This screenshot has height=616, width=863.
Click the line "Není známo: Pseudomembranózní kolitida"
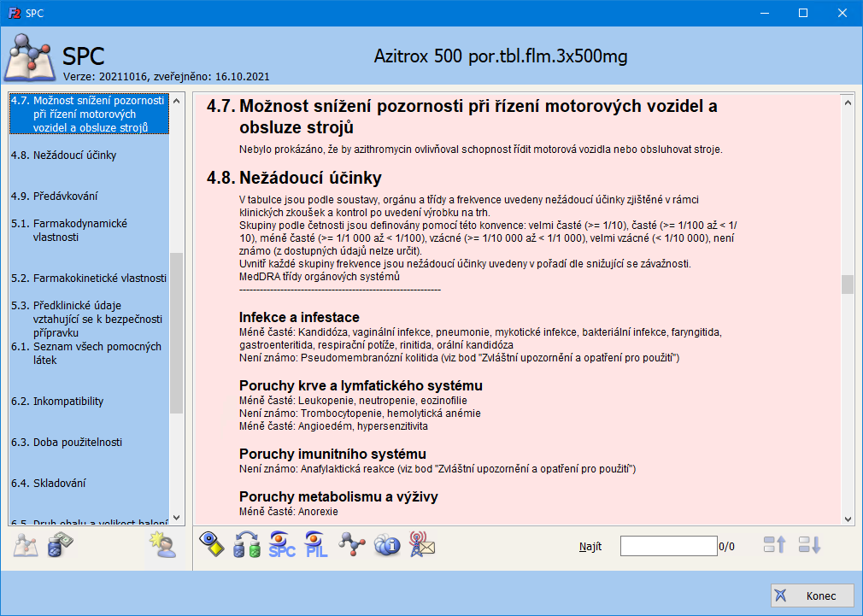(x=460, y=358)
